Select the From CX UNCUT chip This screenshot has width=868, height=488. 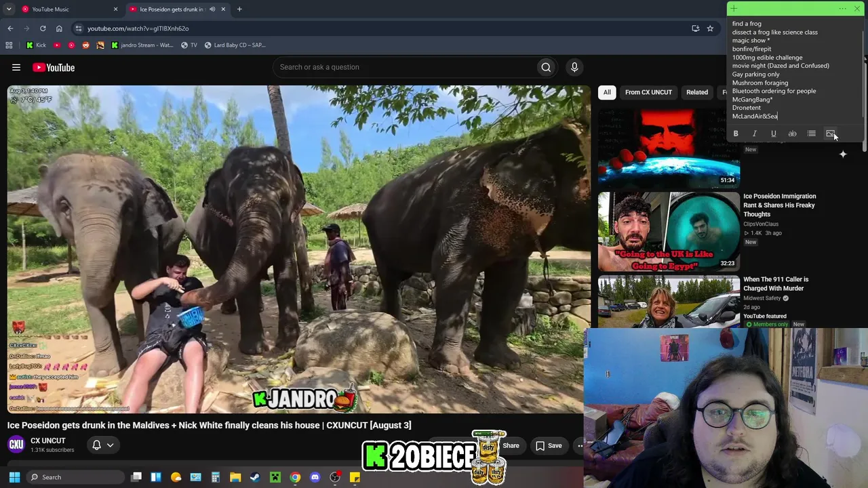(648, 92)
